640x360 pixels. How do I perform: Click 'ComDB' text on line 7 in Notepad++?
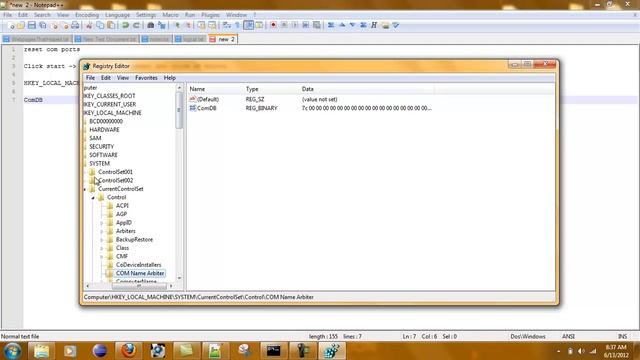[33, 100]
